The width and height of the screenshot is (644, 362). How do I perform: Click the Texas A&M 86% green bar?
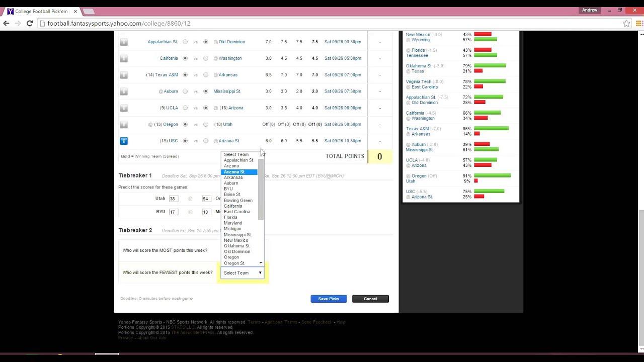[x=492, y=129]
